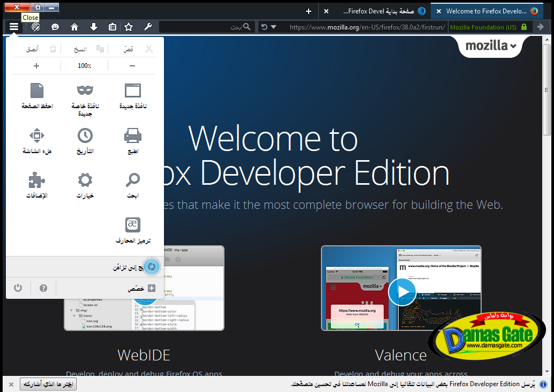Bookmark this page with star icon
The image size is (554, 392).
point(129,27)
